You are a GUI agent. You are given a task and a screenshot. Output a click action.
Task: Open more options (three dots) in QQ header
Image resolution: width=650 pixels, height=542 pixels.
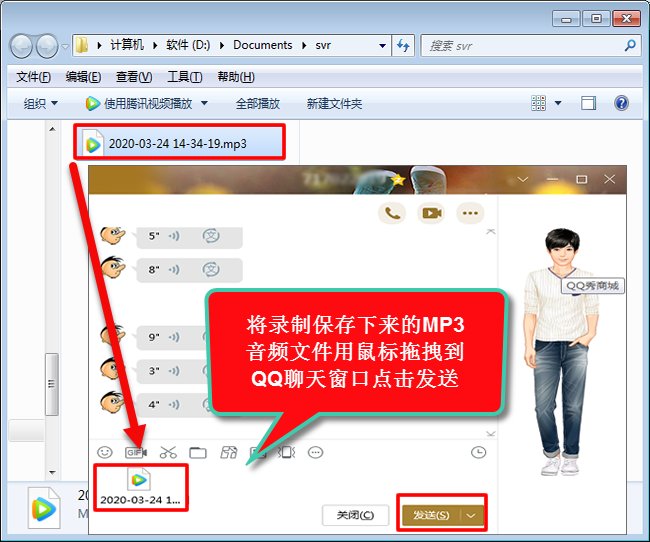point(470,213)
